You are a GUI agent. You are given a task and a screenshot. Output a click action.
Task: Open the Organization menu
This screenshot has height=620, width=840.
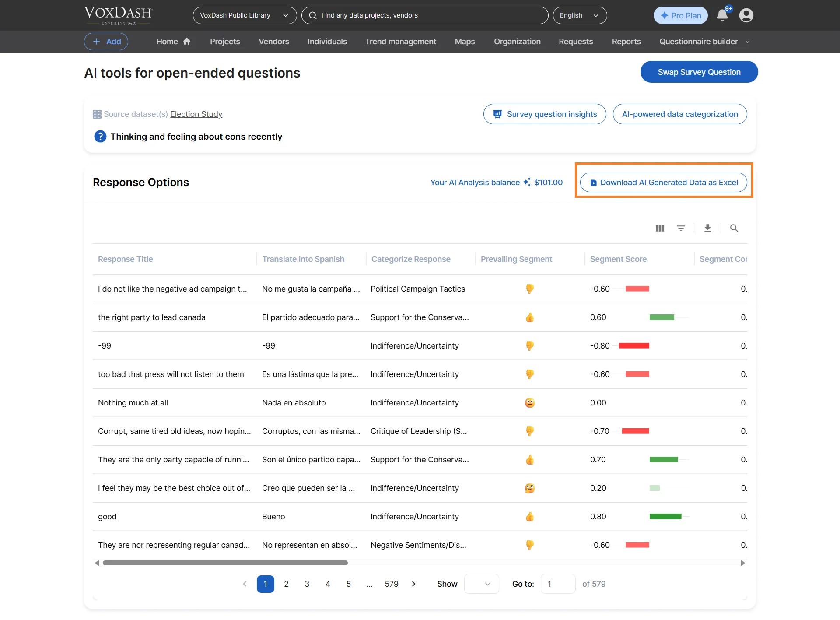(517, 42)
